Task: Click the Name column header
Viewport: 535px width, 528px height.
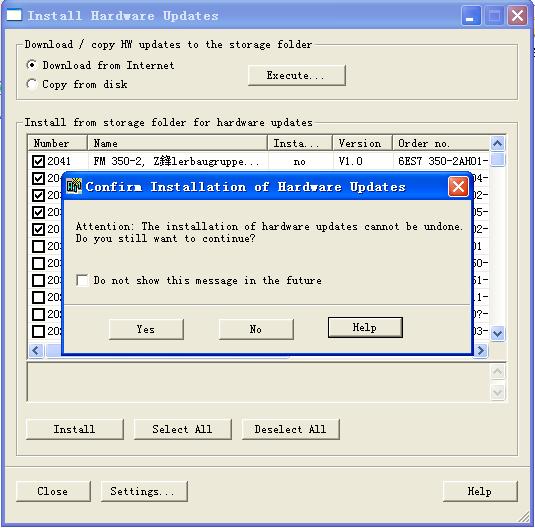Action: click(x=177, y=143)
